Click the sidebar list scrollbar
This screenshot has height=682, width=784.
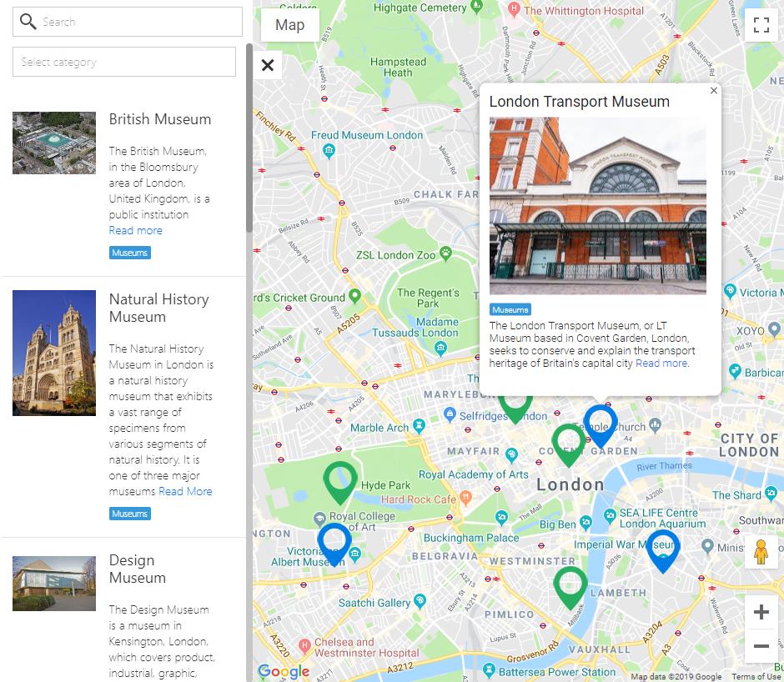click(249, 138)
